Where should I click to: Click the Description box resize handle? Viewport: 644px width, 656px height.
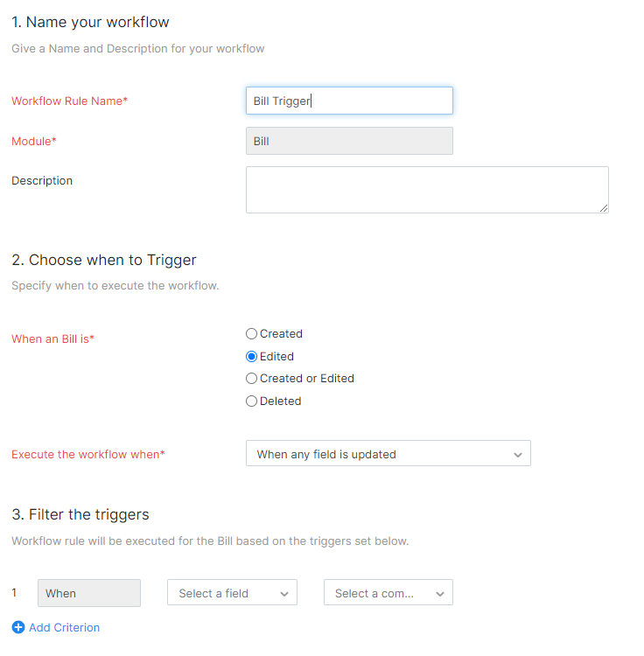(x=603, y=208)
